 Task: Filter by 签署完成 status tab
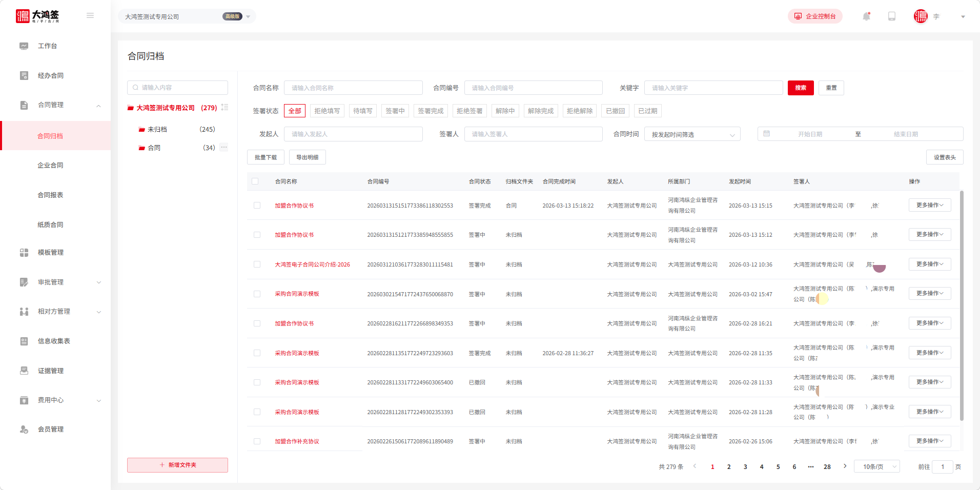click(x=431, y=111)
